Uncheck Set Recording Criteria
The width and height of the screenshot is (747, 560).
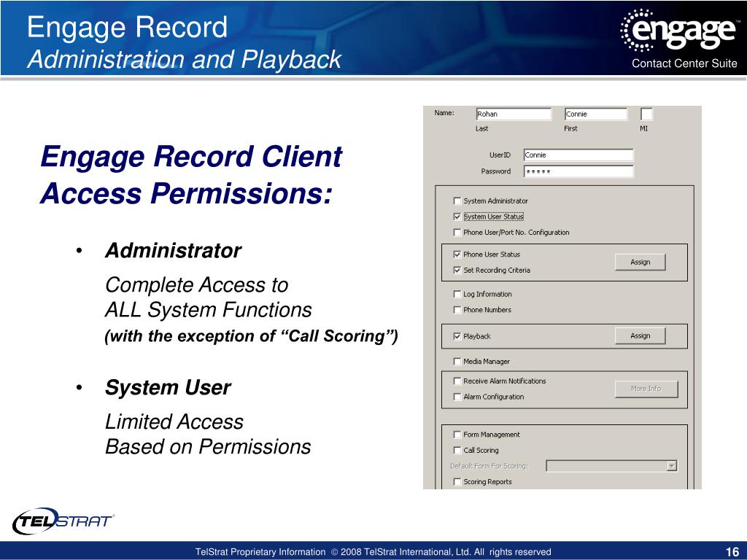point(457,270)
